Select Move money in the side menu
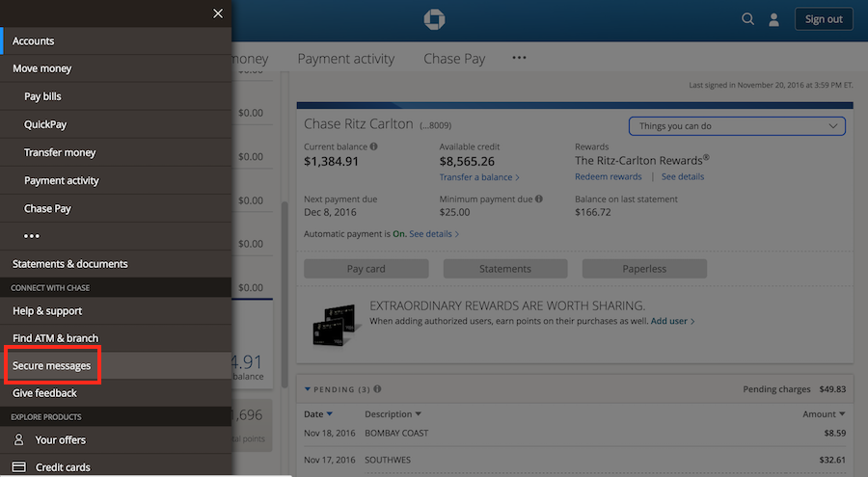Screen dimensions: 868x477 (x=116, y=68)
